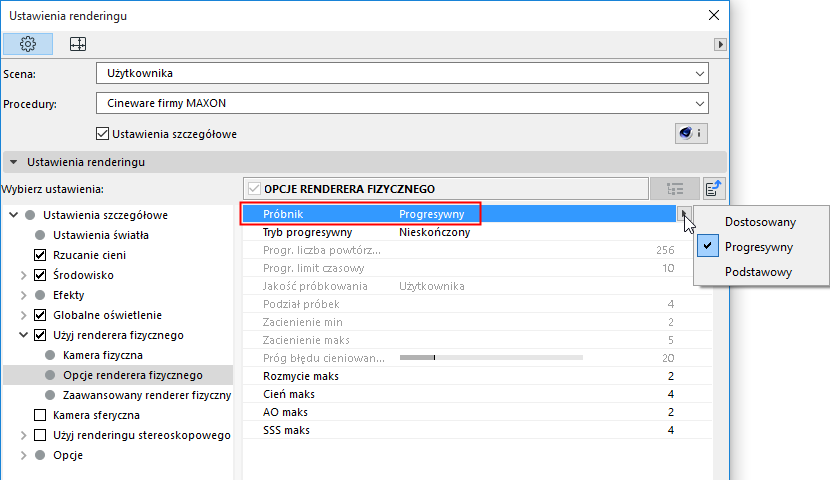Expand the Opcje tree node
This screenshot has width=830, height=480.
(23, 455)
